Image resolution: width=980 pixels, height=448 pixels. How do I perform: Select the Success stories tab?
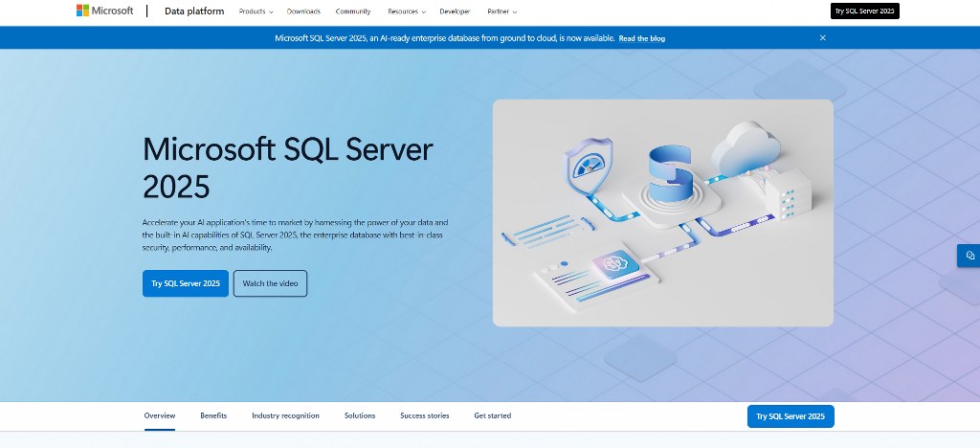424,415
